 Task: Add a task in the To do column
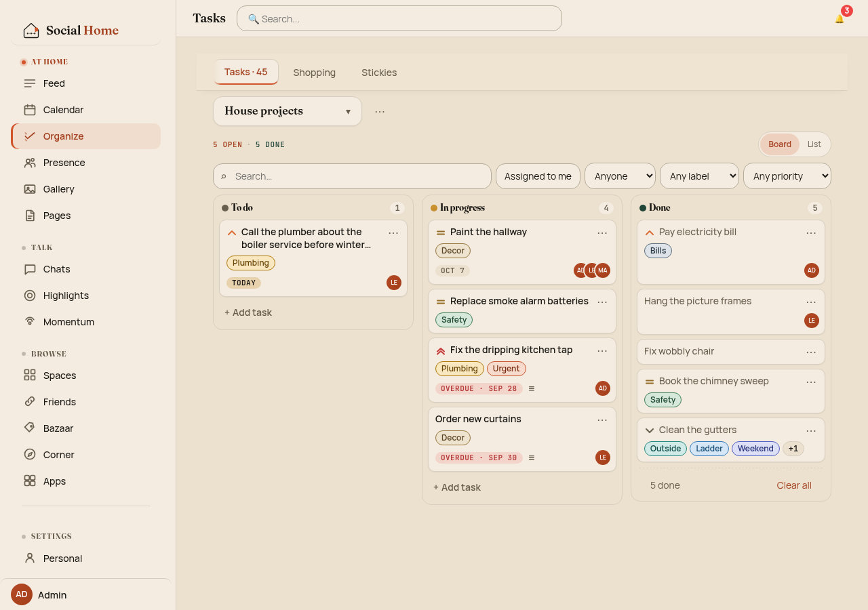(x=248, y=312)
